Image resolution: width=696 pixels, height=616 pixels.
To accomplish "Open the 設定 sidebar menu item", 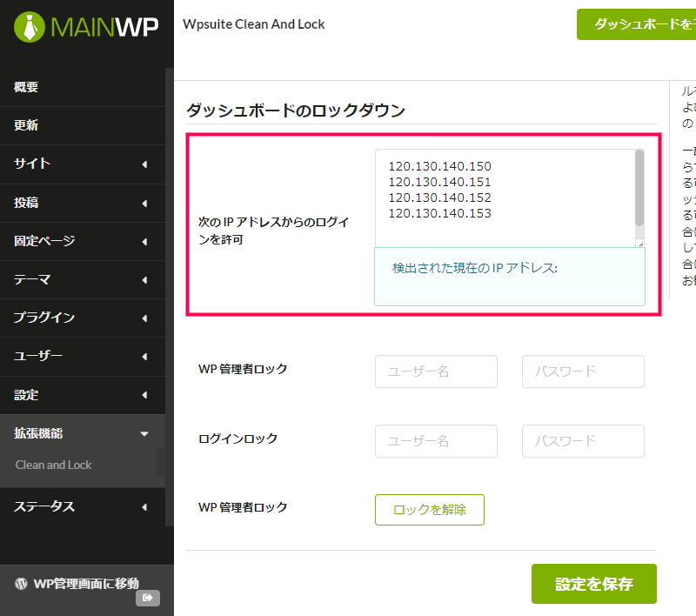I will point(83,395).
